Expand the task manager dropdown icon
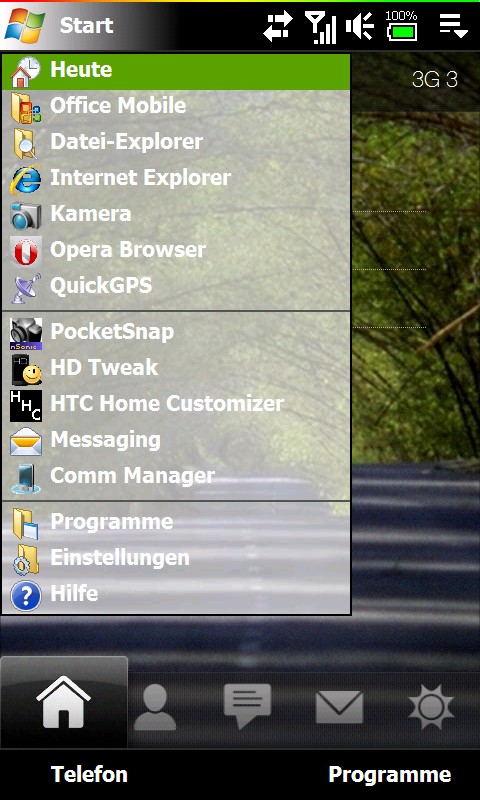 tap(453, 26)
